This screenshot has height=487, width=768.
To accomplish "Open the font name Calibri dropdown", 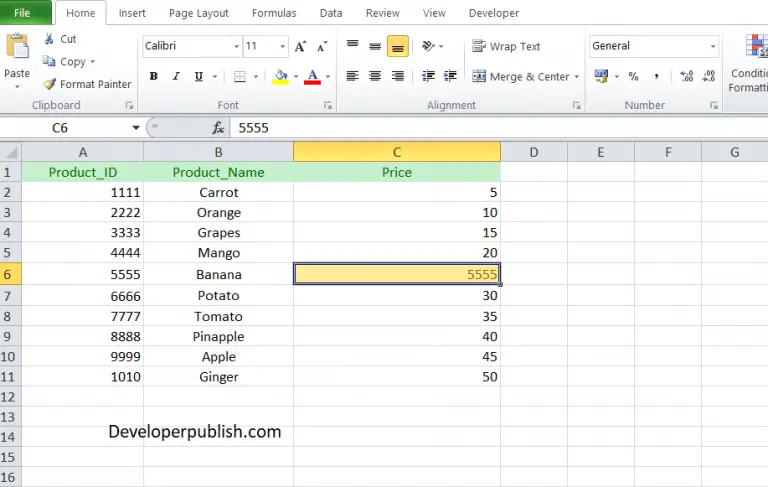I will click(236, 46).
